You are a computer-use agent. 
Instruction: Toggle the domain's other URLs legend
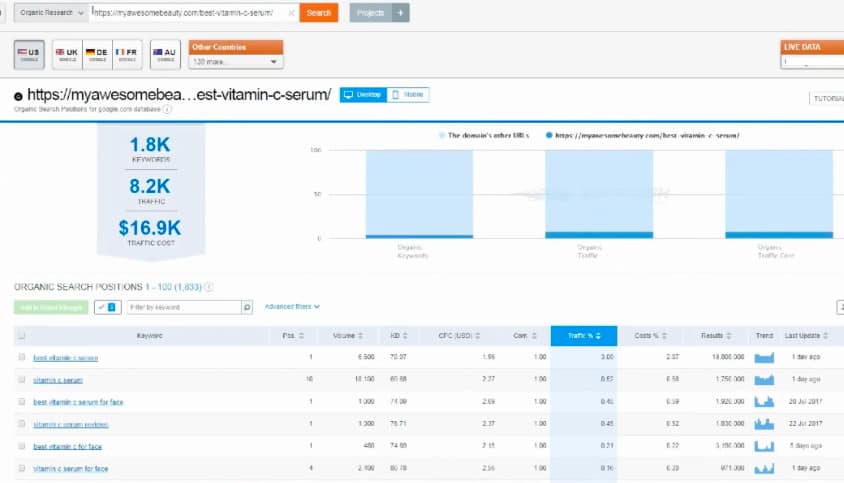coord(484,135)
